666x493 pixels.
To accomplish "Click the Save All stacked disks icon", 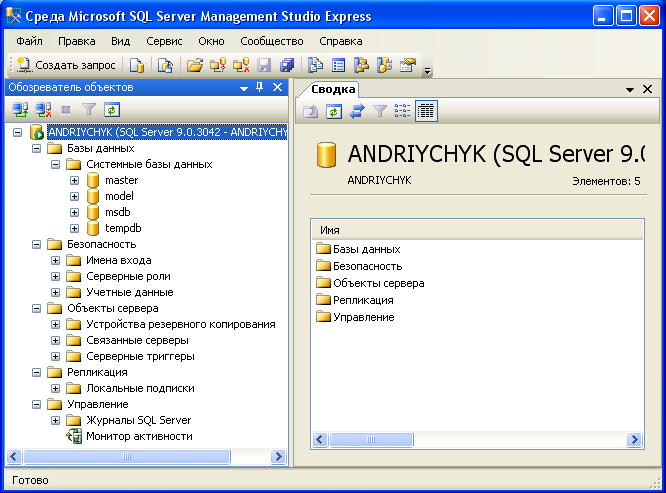I will pos(287,65).
